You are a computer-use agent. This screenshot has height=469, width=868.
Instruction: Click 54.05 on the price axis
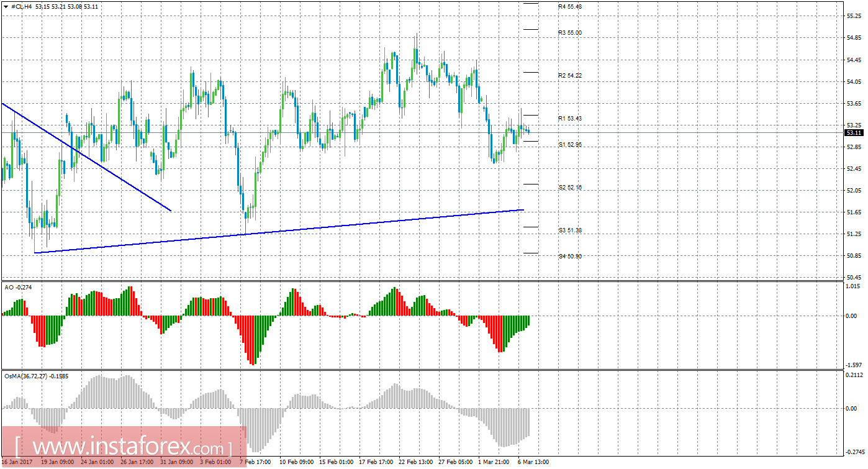pos(853,82)
